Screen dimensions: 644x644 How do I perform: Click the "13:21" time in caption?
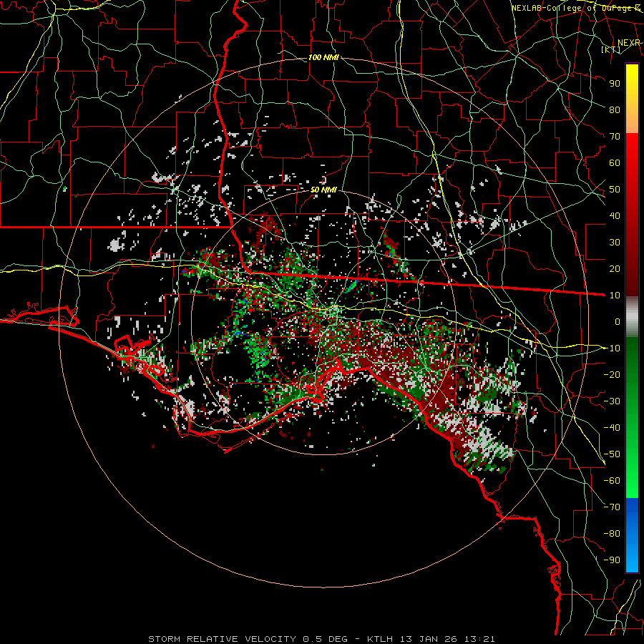(479, 639)
